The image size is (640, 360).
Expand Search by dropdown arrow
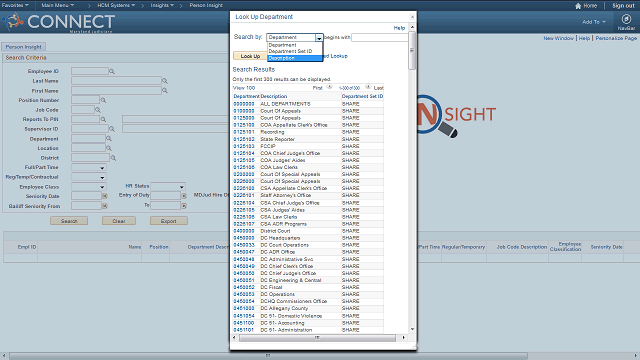[319, 38]
